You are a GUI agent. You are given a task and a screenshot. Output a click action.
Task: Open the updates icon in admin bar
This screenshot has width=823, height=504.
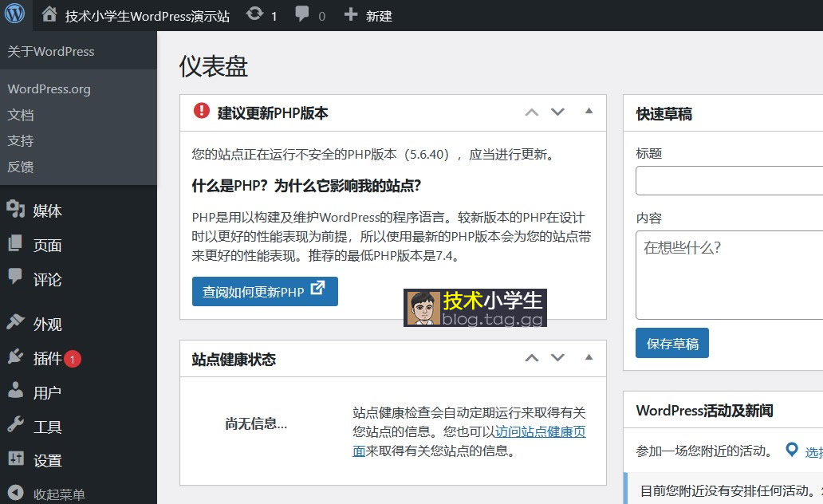[x=255, y=15]
